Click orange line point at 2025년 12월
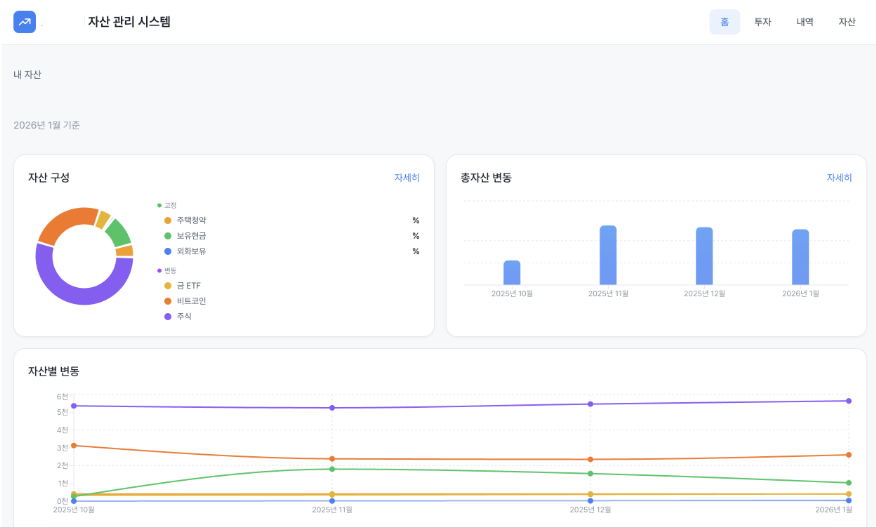 591,459
